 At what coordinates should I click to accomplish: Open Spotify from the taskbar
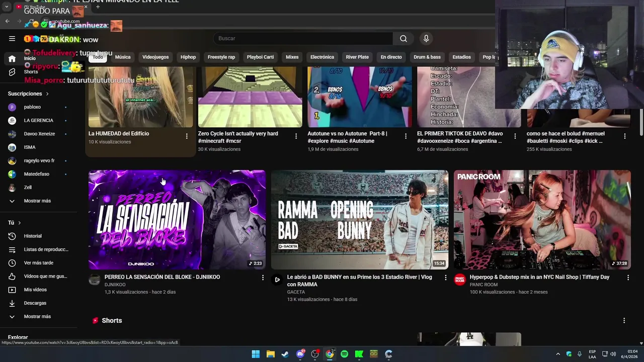[x=344, y=354]
